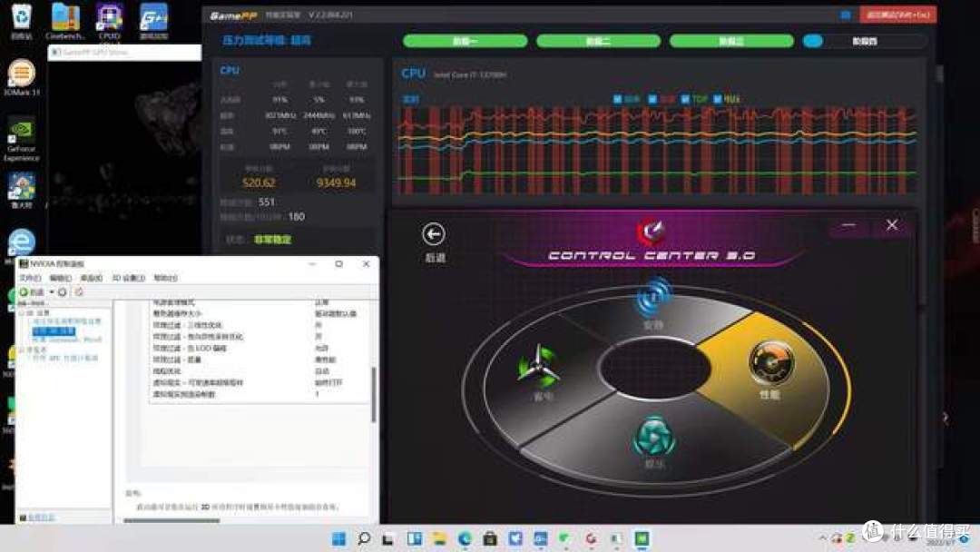Click the first green stage button
980x552 pixels.
465,41
